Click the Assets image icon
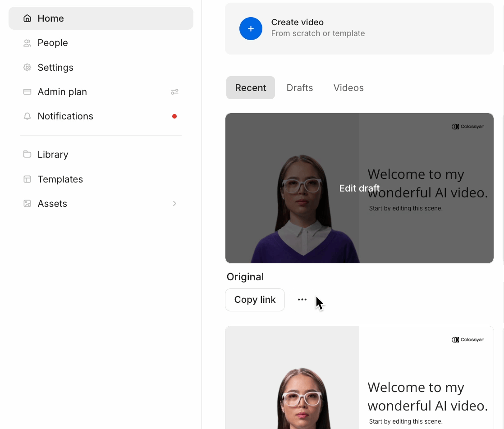Viewport: 504px width, 429px height. (27, 204)
